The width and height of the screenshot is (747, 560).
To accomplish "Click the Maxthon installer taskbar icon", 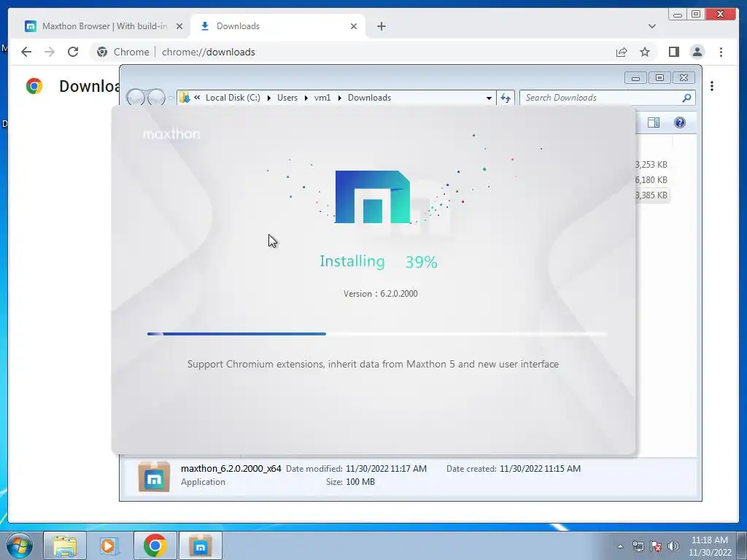I will pos(201,545).
